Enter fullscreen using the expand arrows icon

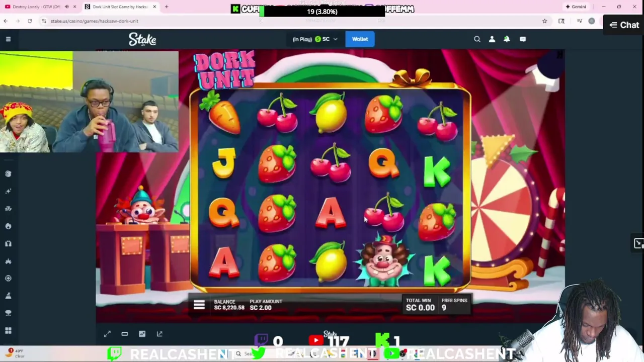coord(107,334)
